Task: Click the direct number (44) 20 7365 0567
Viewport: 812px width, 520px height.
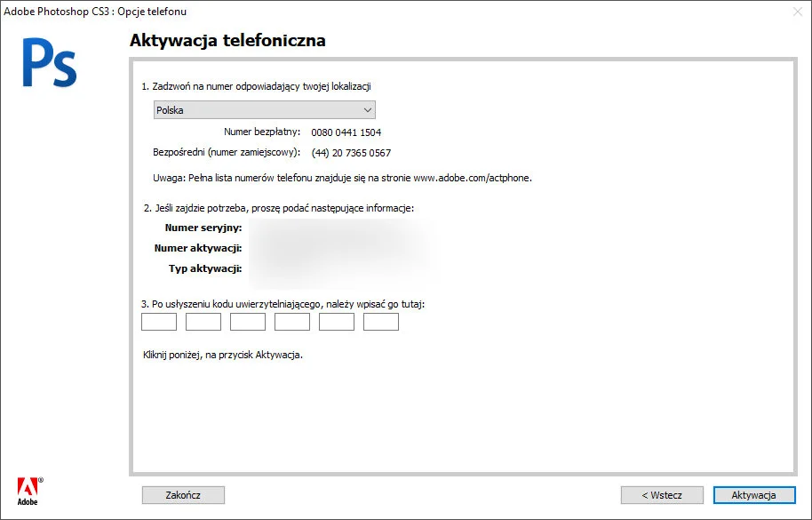Action: [351, 153]
